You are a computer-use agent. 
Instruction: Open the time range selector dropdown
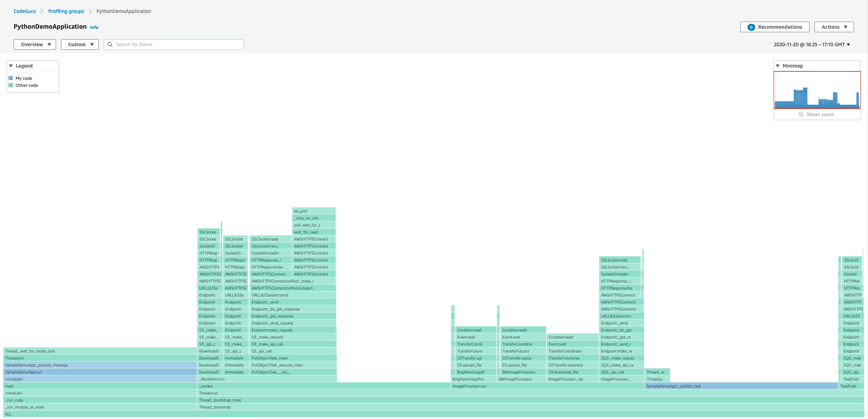click(x=811, y=44)
